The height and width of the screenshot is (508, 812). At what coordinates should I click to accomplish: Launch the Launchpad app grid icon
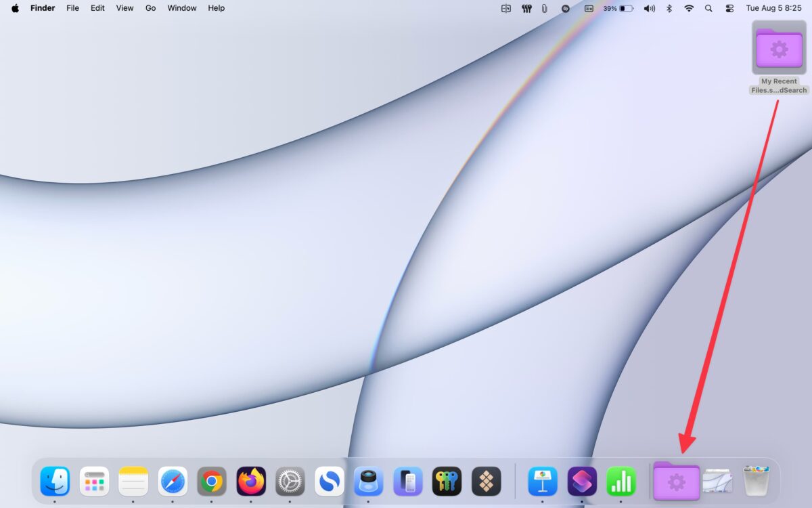coord(94,482)
